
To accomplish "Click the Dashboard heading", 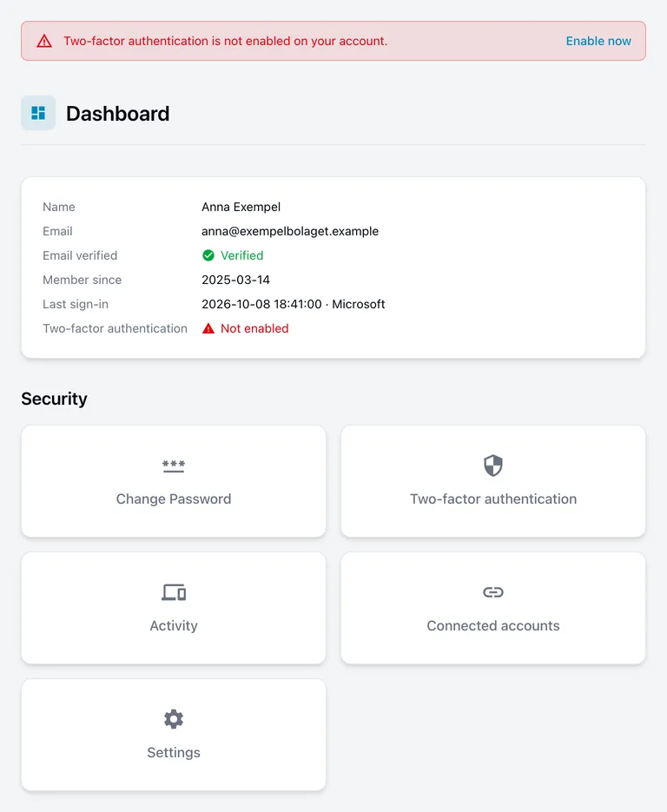I will pos(117,114).
